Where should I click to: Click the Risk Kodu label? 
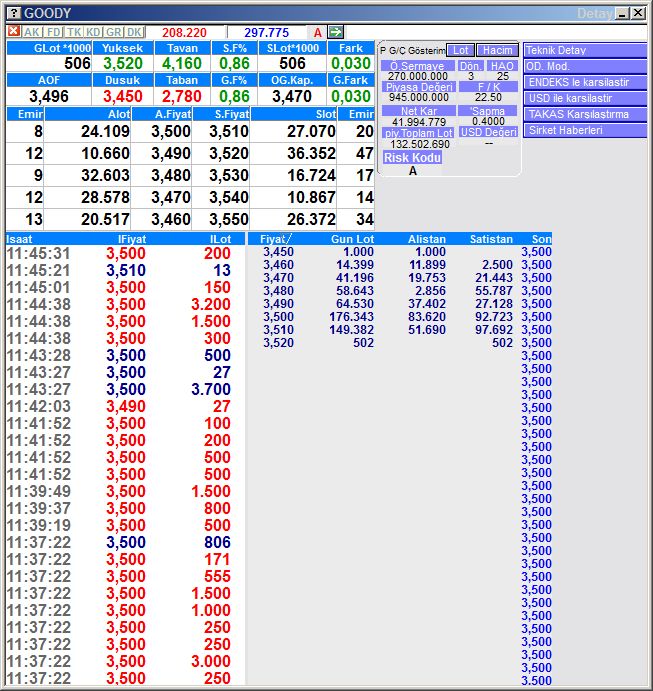click(412, 158)
